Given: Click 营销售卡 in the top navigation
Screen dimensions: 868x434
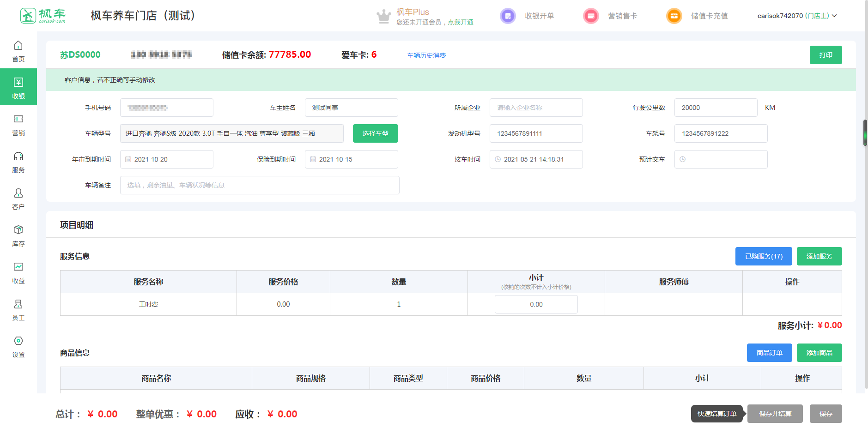Looking at the screenshot, I should click(x=622, y=16).
